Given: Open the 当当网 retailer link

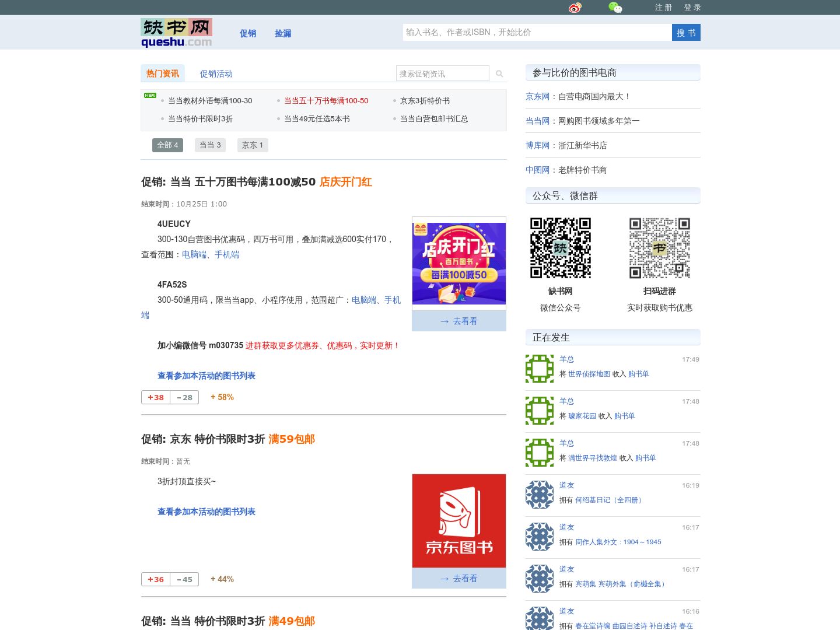Looking at the screenshot, I should click(x=538, y=121).
